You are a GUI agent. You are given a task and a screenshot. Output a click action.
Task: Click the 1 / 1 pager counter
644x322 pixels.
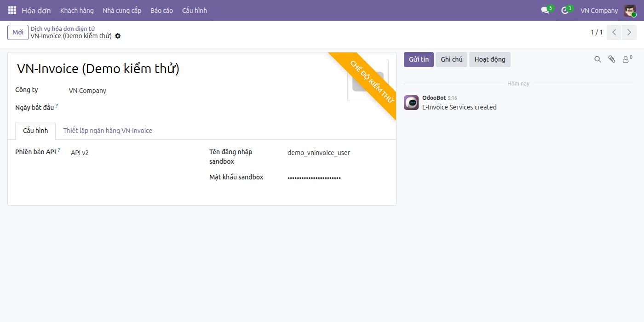(x=597, y=32)
